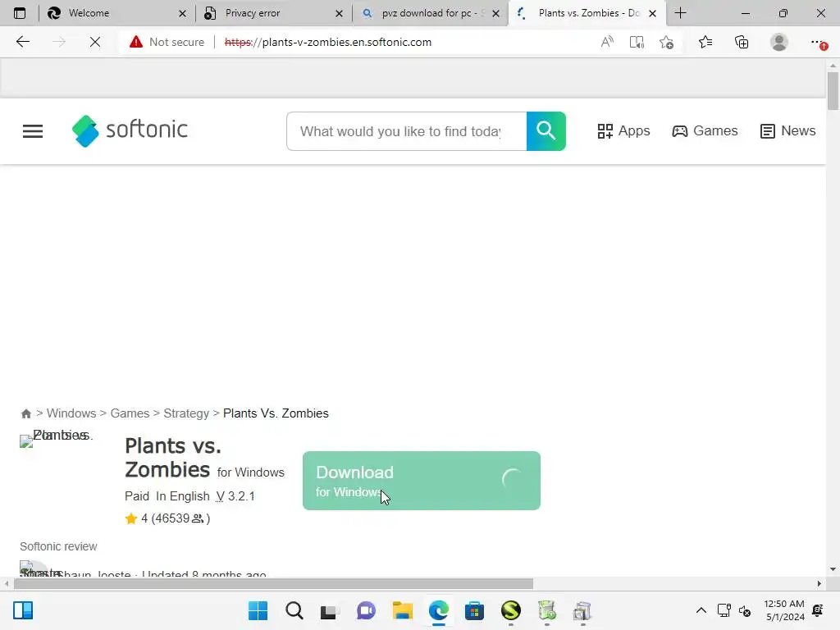Open the Chat taskbar icon

(x=366, y=610)
